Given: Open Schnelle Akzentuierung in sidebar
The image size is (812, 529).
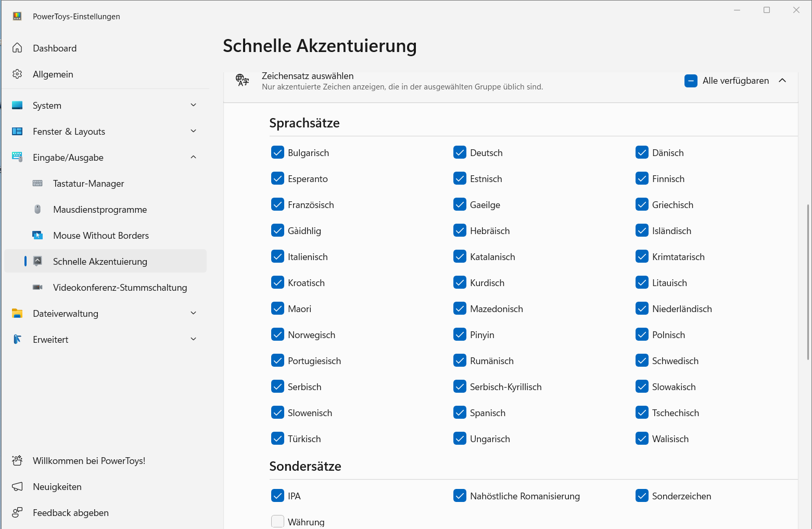Looking at the screenshot, I should point(100,262).
